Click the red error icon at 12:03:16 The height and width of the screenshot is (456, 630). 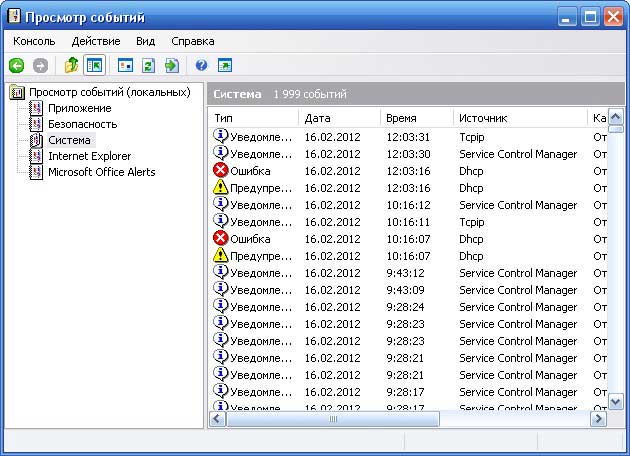pos(221,171)
